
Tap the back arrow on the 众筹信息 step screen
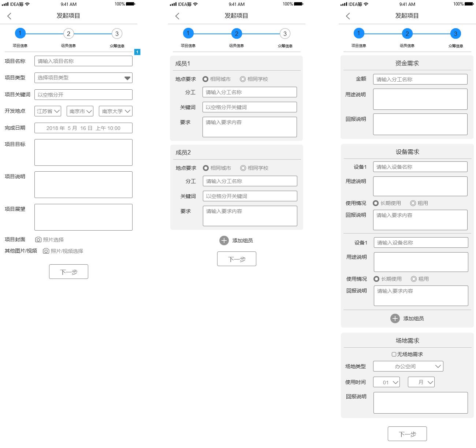[348, 16]
